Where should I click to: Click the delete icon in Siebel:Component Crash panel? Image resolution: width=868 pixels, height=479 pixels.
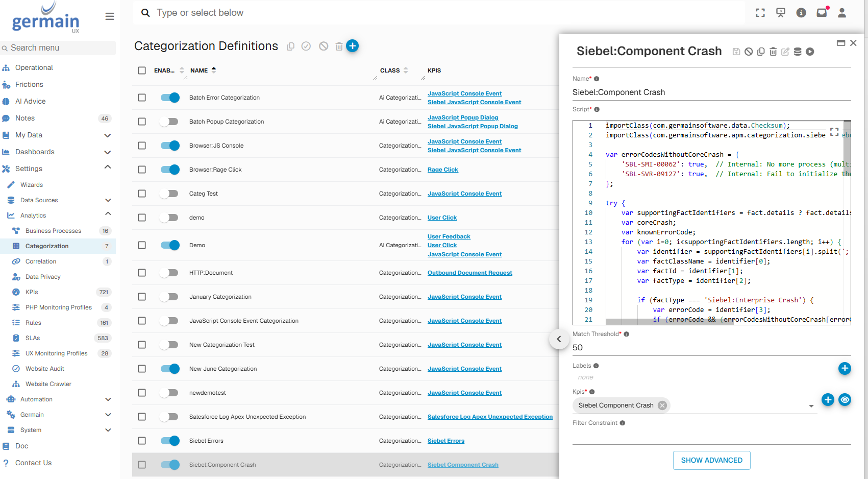(773, 52)
